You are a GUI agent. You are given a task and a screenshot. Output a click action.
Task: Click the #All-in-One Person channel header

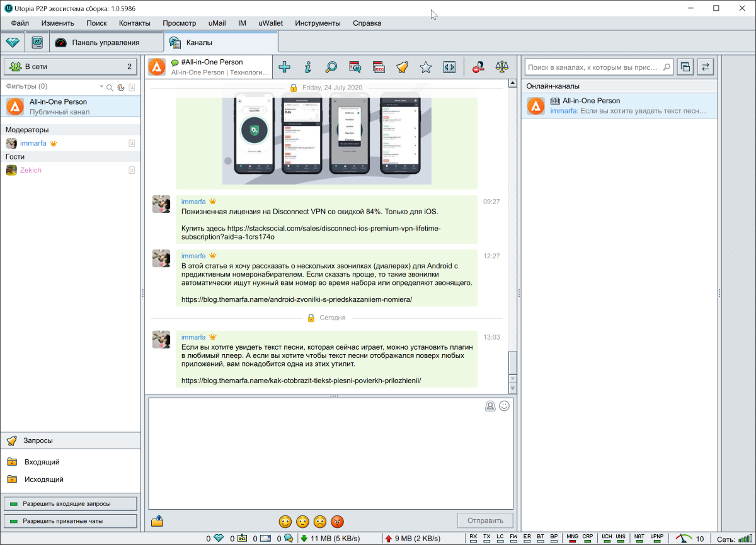210,67
